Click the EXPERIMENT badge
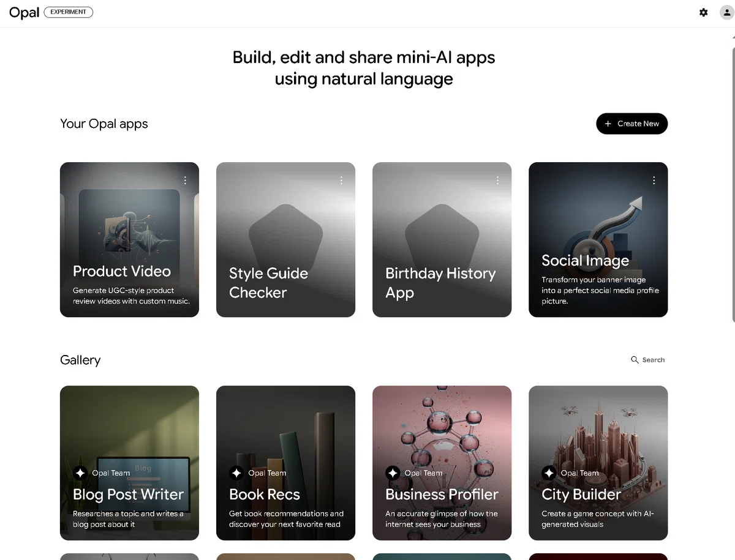 (69, 12)
